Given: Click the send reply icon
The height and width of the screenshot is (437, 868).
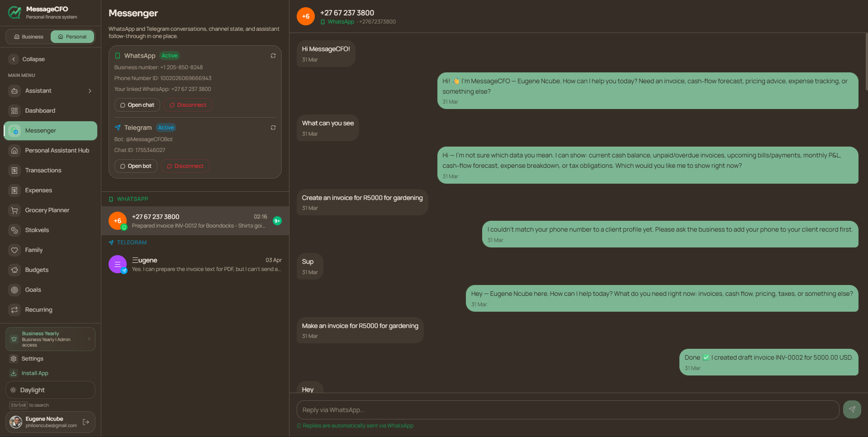Looking at the screenshot, I should (x=852, y=409).
